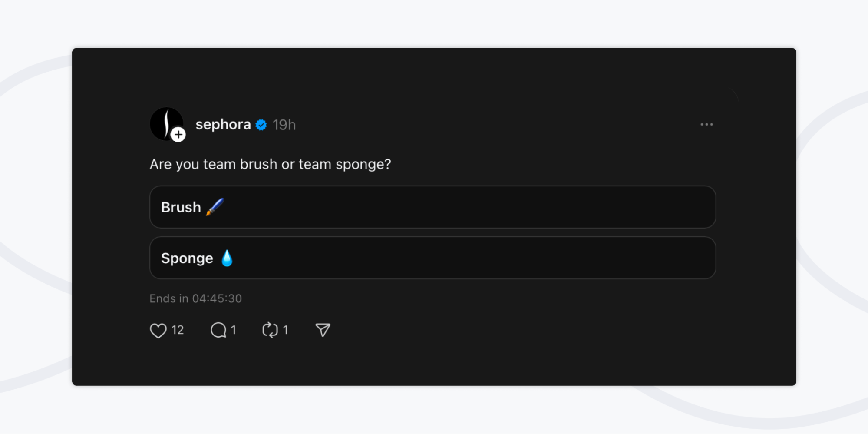Click the water droplet emoji beside Sponge

coord(227,258)
